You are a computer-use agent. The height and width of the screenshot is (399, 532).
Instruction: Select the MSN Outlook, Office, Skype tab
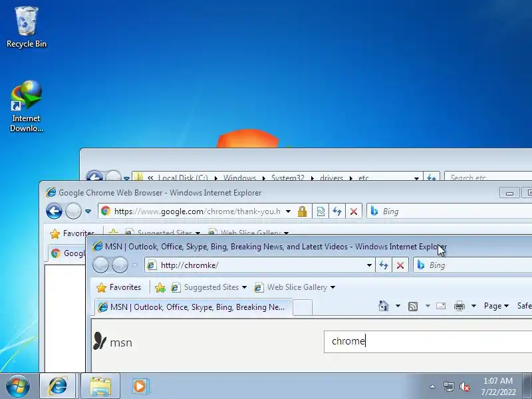click(x=193, y=307)
